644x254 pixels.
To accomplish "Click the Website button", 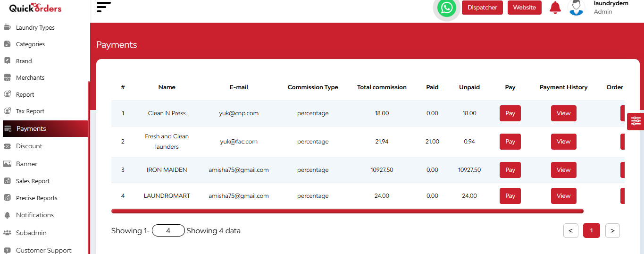I will click(525, 8).
